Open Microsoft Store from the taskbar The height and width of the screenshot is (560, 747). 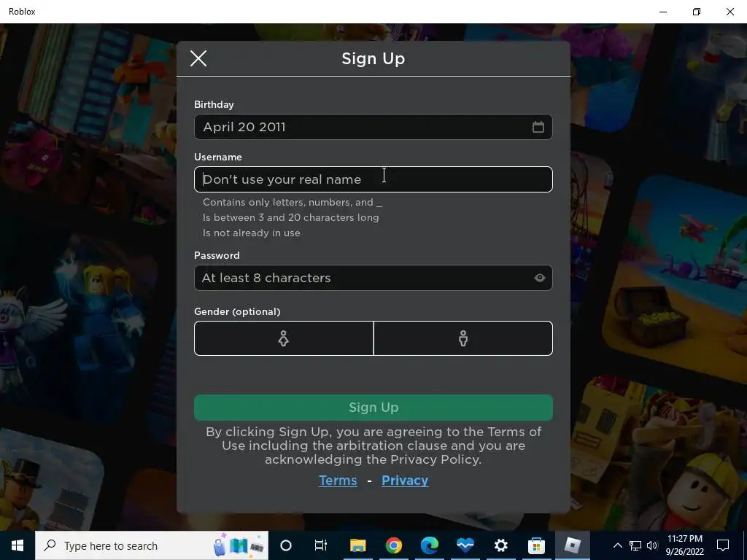pyautogui.click(x=536, y=545)
